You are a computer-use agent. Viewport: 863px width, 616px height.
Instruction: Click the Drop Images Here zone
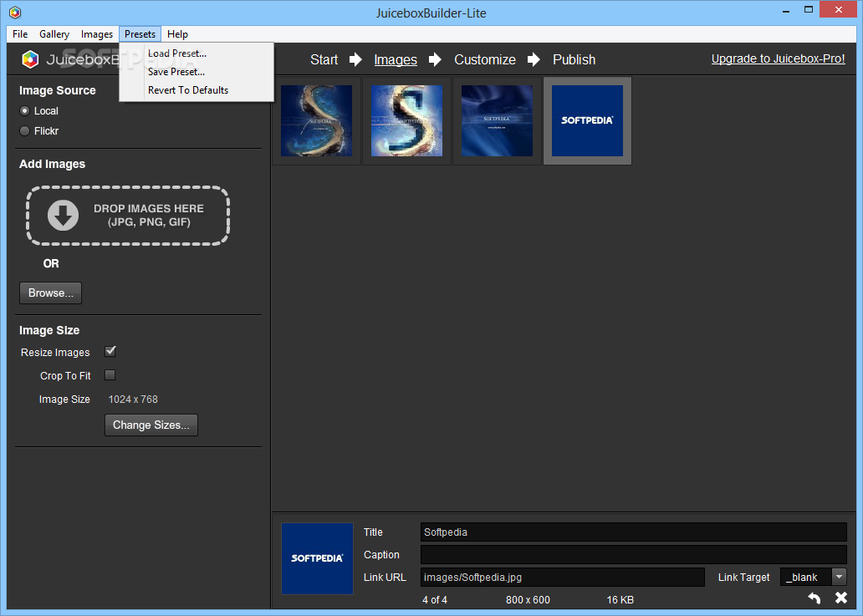tap(128, 216)
